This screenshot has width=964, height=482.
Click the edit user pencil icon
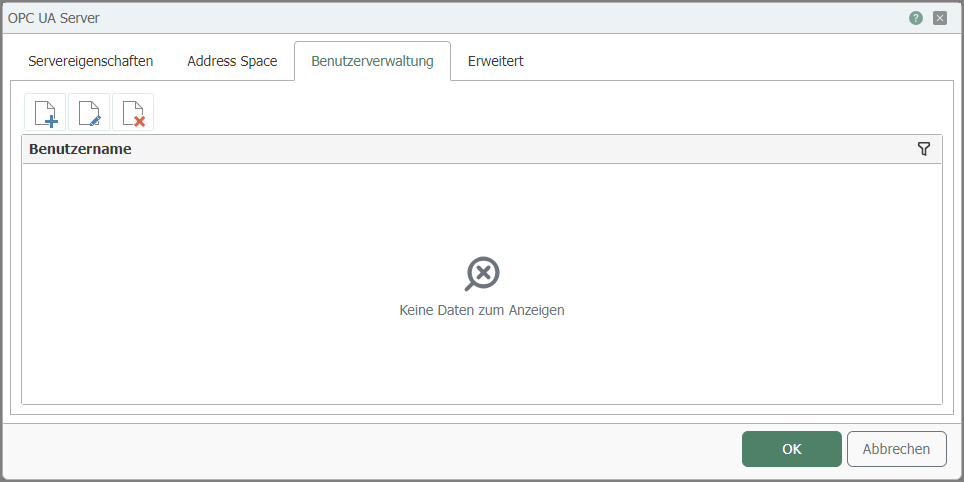click(x=89, y=113)
